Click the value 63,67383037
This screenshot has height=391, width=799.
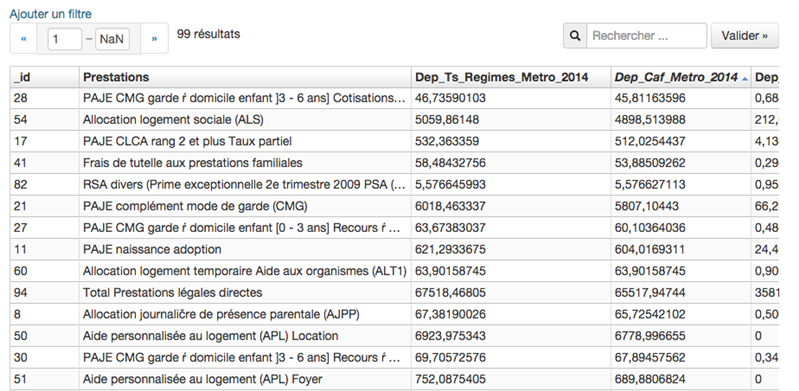(450, 228)
